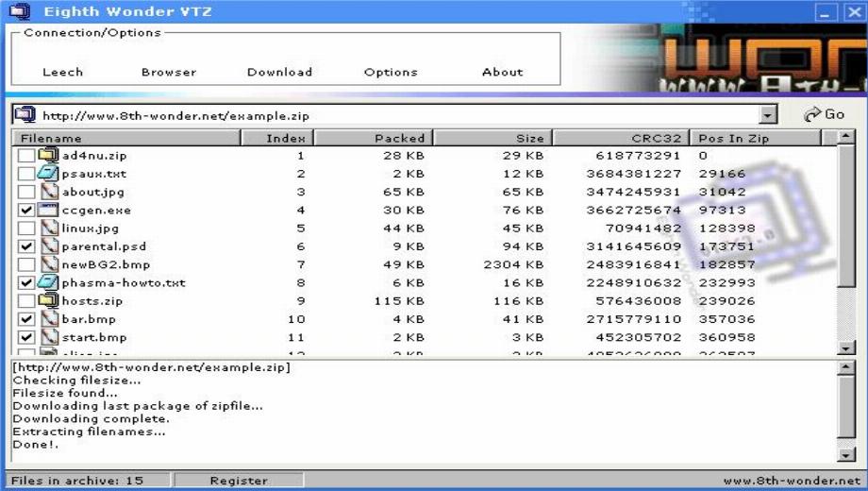Check the hosts.zip checkbox
The width and height of the screenshot is (868, 491).
[26, 301]
